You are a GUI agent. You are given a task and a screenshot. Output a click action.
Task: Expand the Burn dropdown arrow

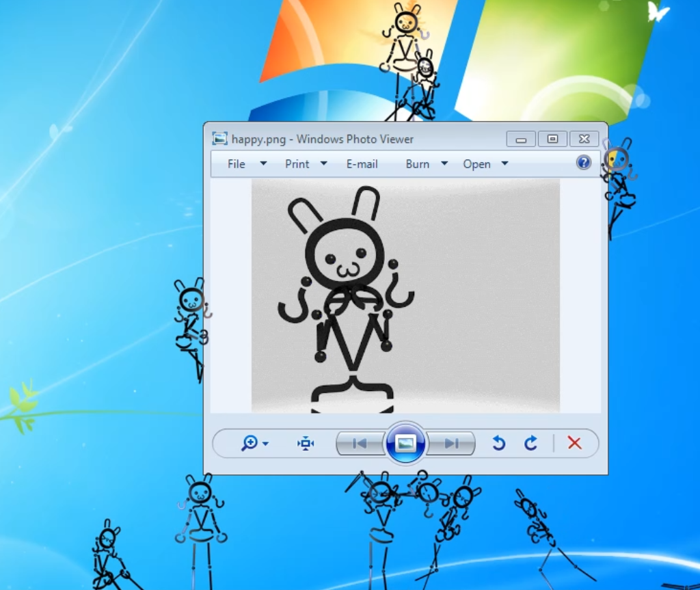click(444, 163)
